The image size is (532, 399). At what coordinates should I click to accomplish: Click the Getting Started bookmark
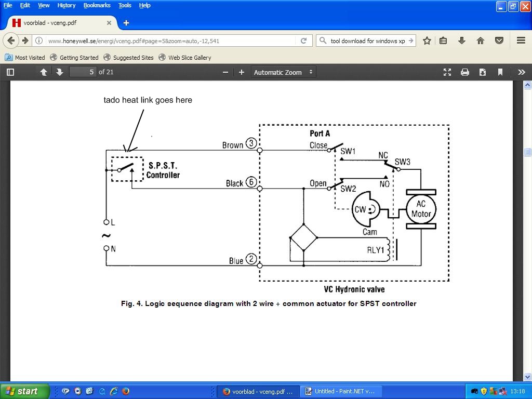tap(78, 58)
